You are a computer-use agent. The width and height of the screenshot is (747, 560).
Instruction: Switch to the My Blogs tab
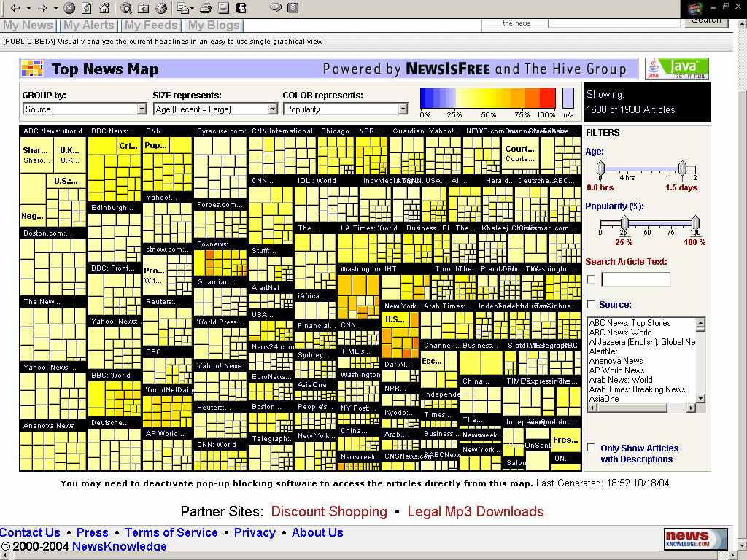click(214, 26)
